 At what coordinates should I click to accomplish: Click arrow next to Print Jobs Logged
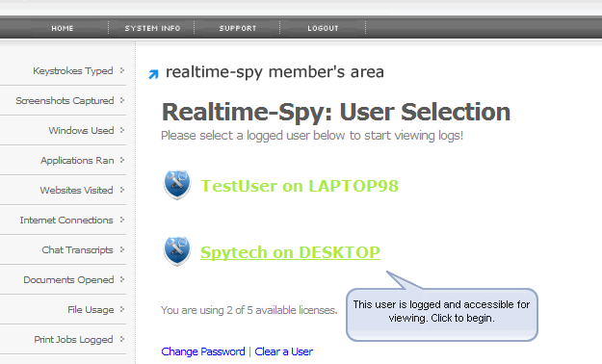coord(122,339)
